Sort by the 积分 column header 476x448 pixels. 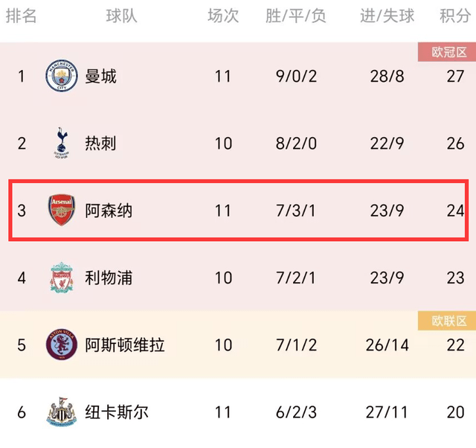point(455,16)
